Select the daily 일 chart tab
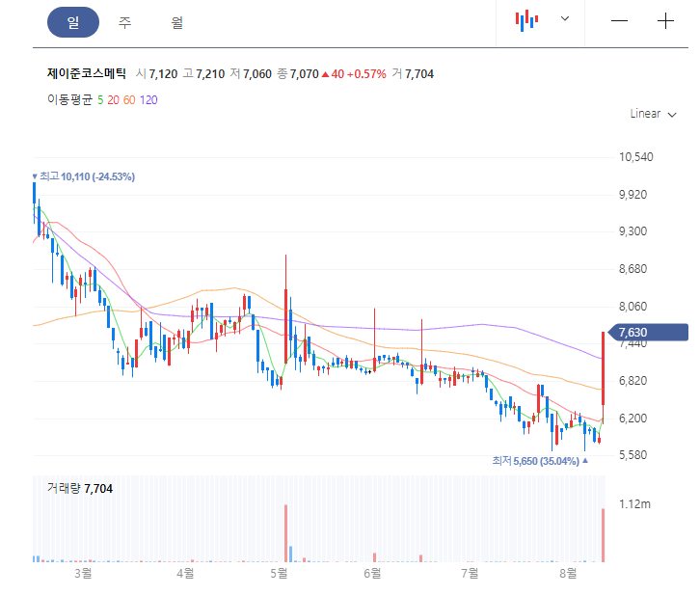700x595 pixels. pyautogui.click(x=73, y=22)
